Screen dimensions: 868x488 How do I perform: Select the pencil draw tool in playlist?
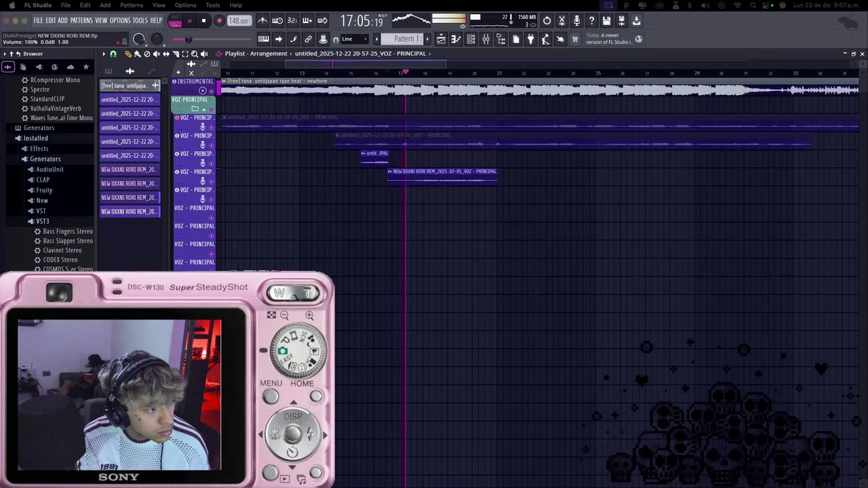[x=127, y=54]
